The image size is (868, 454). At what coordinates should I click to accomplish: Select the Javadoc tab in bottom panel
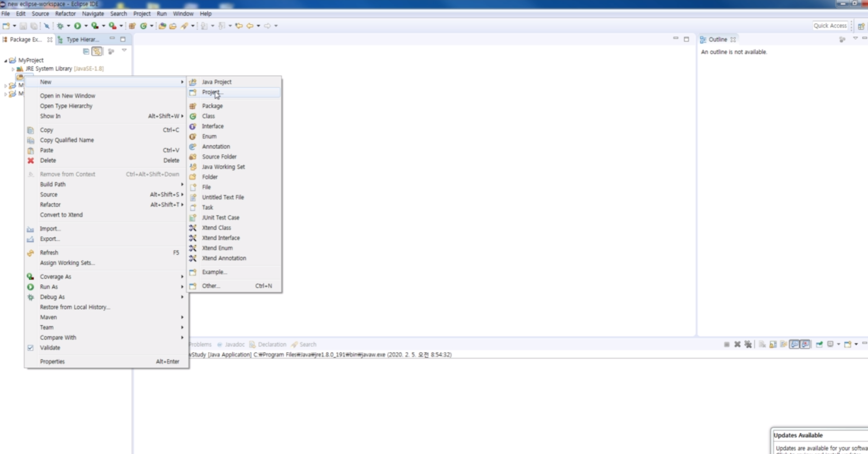click(x=231, y=345)
